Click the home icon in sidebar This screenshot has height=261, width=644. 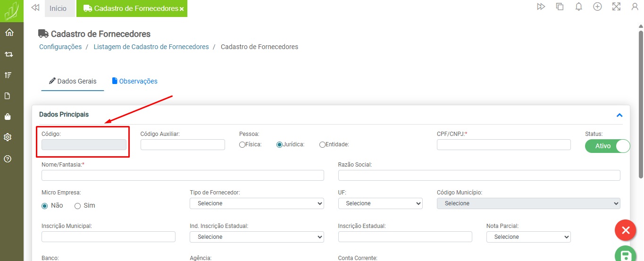tap(9, 33)
